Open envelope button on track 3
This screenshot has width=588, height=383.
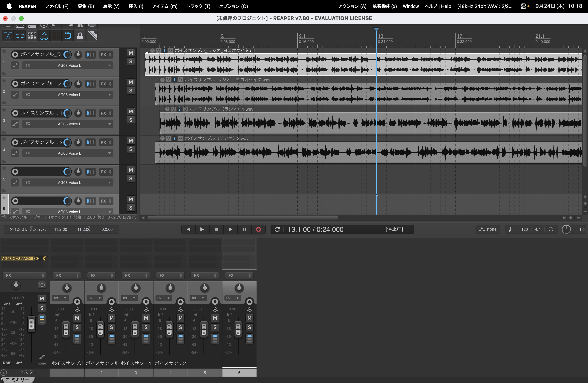tap(15, 124)
